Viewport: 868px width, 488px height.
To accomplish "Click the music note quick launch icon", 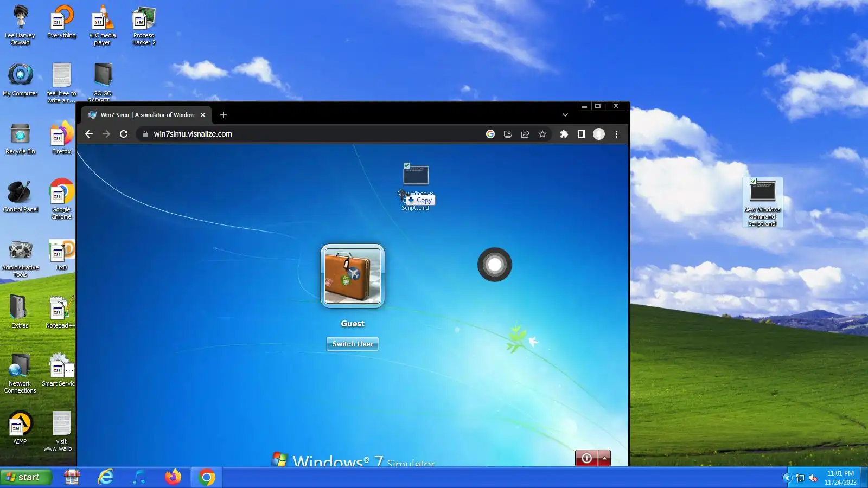I will [139, 477].
